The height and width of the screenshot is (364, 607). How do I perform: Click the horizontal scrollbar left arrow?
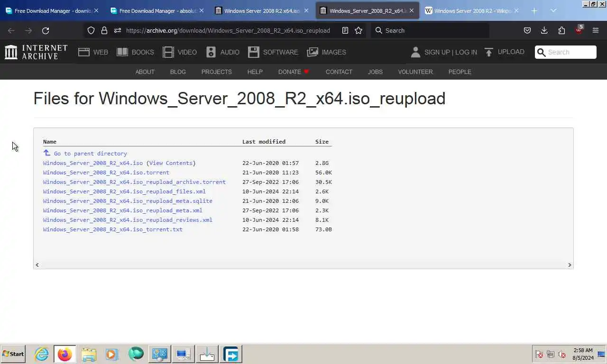pyautogui.click(x=37, y=265)
